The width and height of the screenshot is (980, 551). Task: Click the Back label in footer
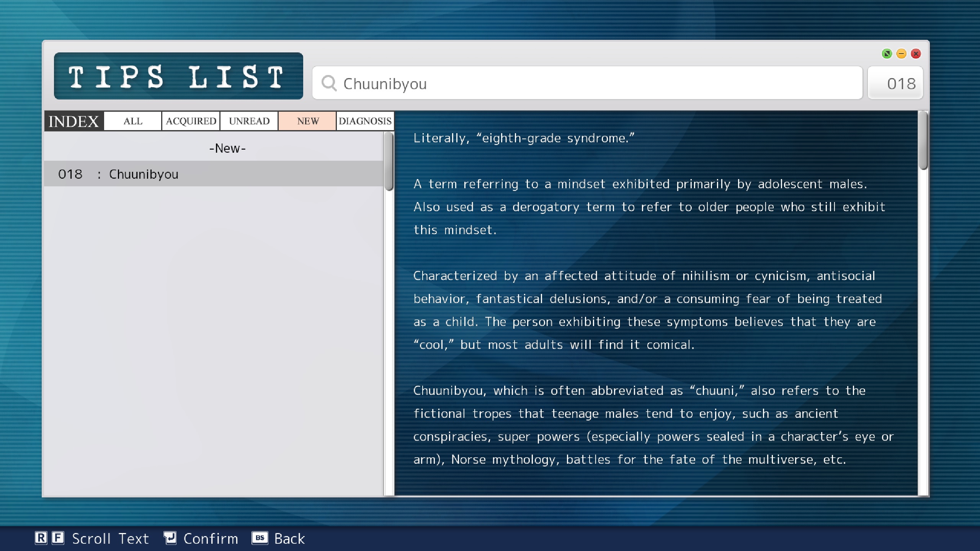point(289,539)
